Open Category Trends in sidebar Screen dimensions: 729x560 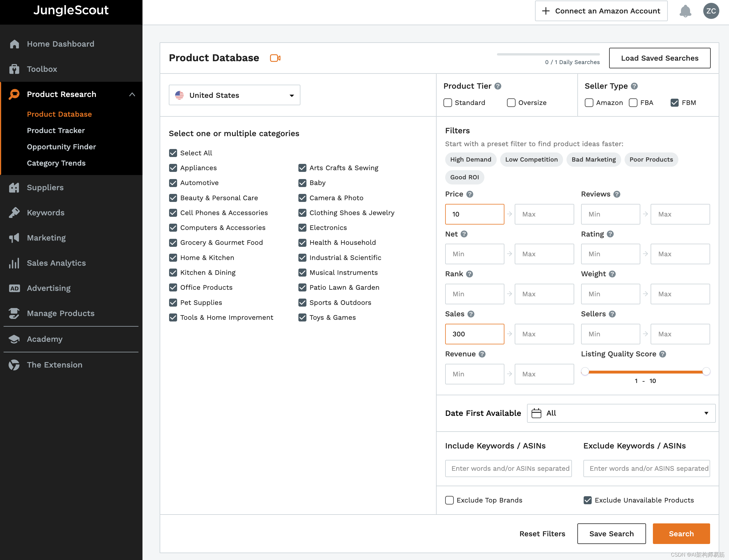click(56, 163)
